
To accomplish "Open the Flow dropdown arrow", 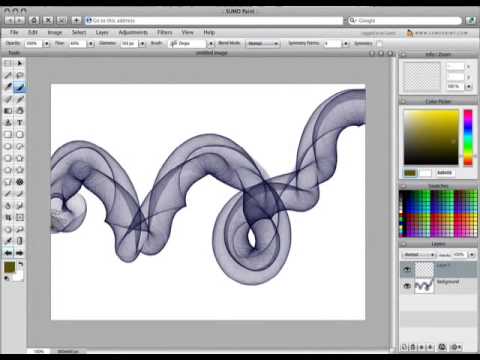I will coord(91,44).
